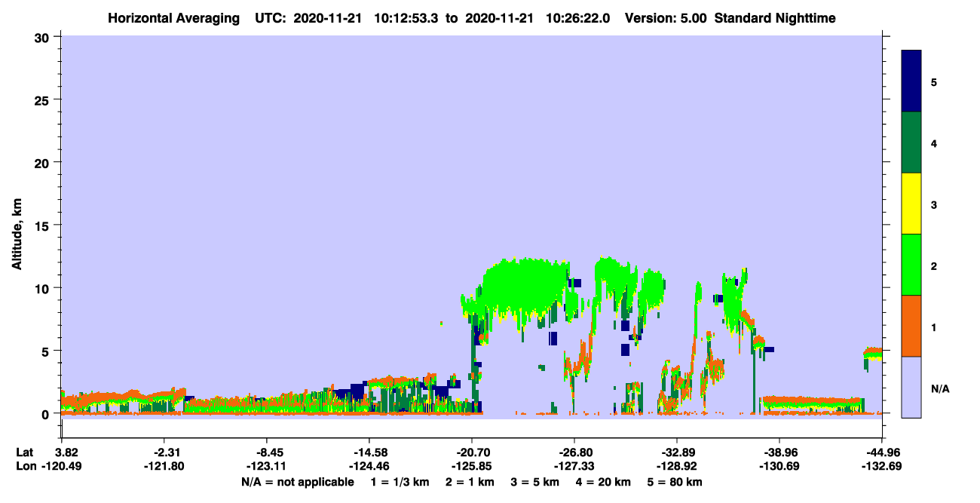This screenshot has height=503, width=980.
Task: Click longitude value -132.69
Action: (882, 466)
